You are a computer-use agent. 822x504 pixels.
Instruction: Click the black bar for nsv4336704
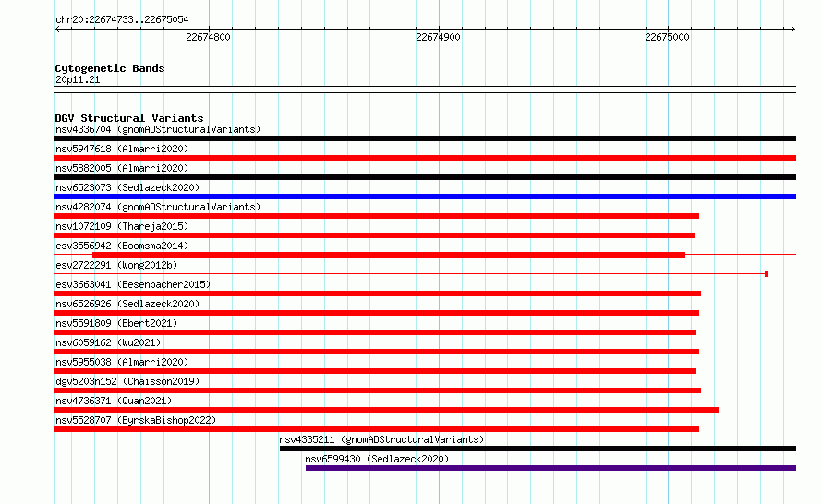click(425, 138)
